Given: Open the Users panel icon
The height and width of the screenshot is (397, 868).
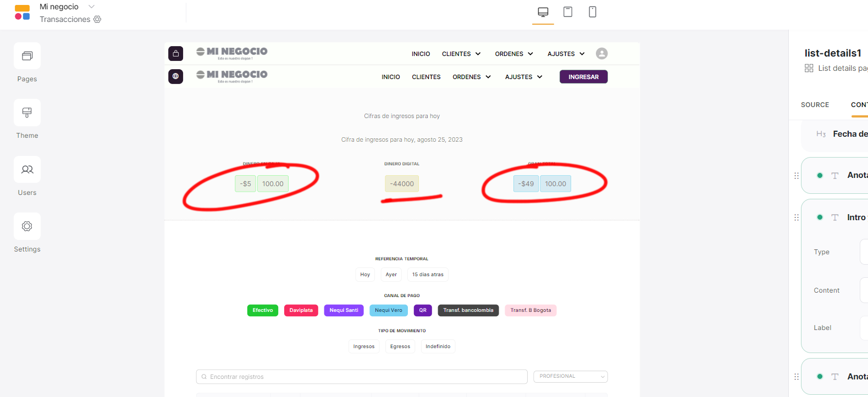Looking at the screenshot, I should [27, 170].
